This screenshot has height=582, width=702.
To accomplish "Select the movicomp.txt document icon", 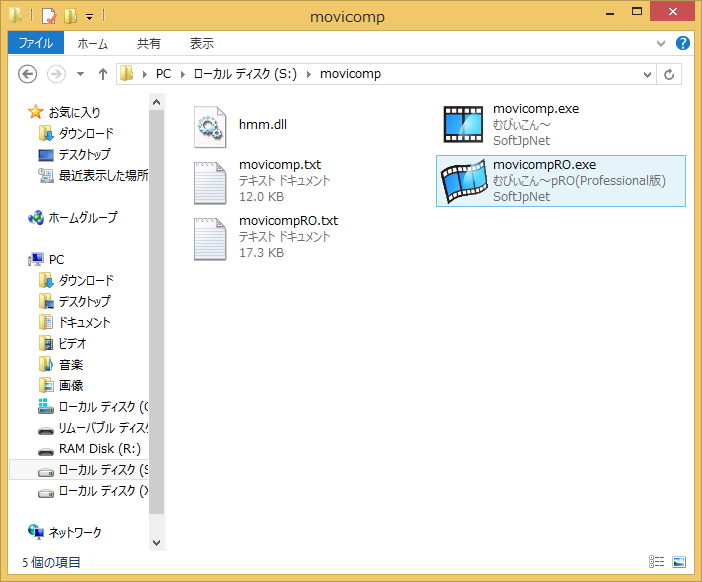I will 210,183.
